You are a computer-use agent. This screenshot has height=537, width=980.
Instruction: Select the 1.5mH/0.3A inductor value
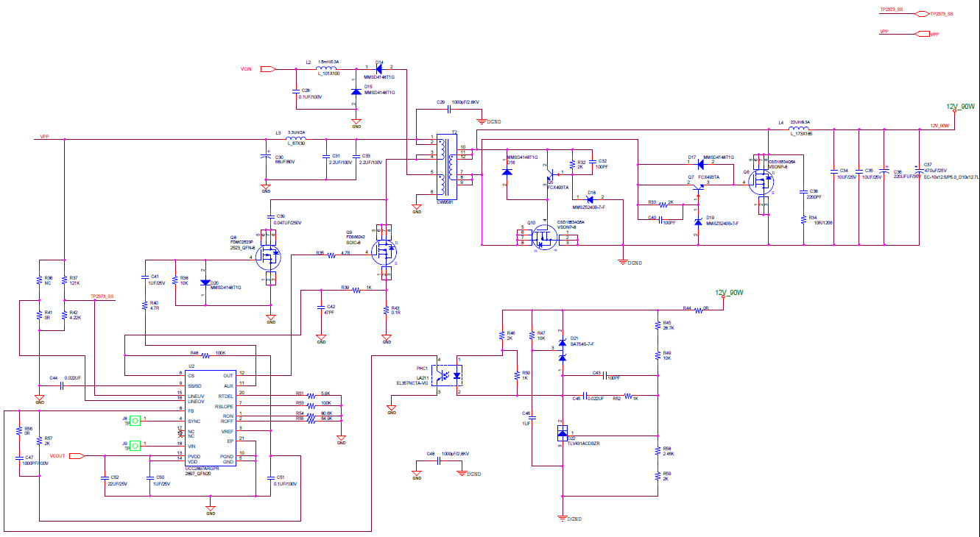[x=328, y=62]
